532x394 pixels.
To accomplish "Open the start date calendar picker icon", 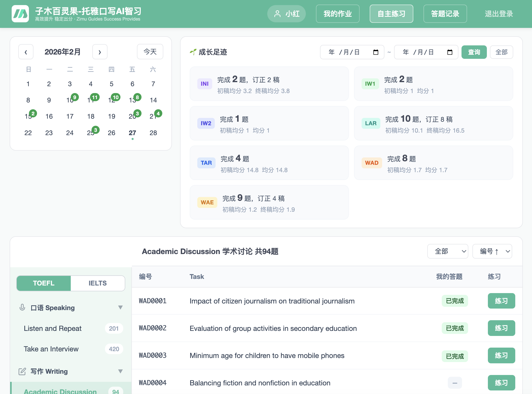I will click(x=376, y=52).
